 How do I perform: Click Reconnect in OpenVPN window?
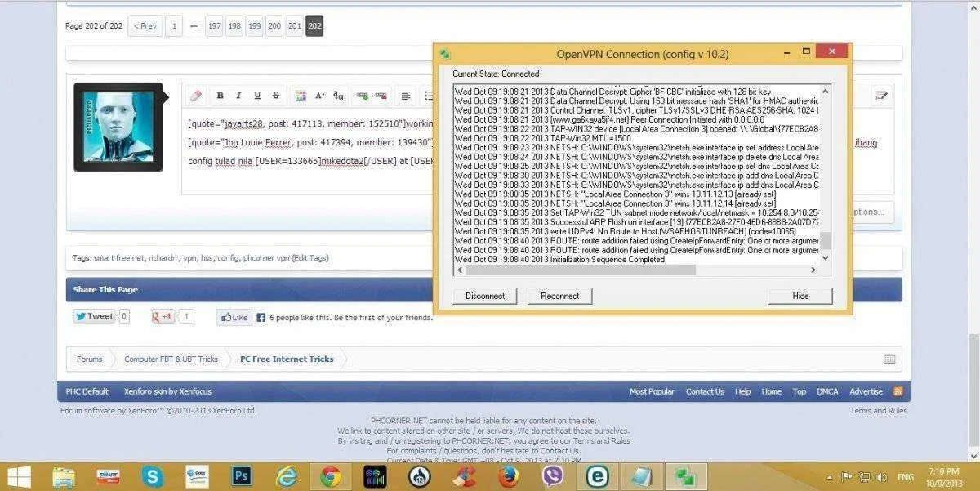(x=559, y=296)
